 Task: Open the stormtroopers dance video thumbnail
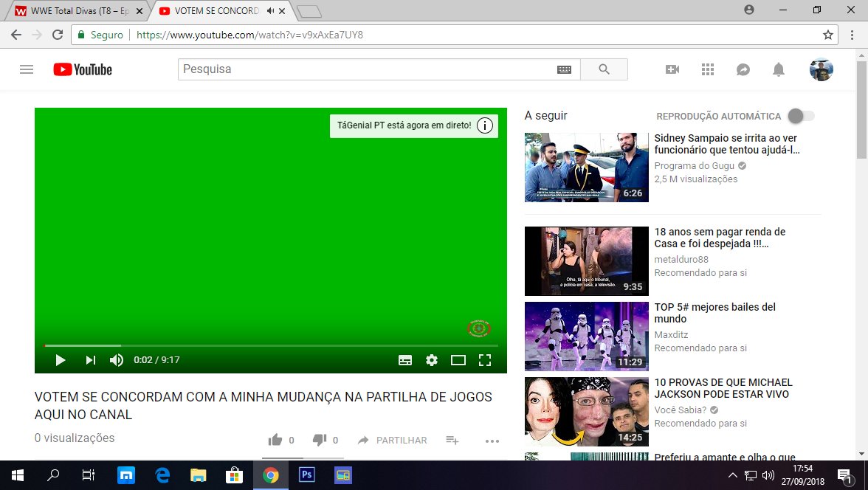click(586, 336)
